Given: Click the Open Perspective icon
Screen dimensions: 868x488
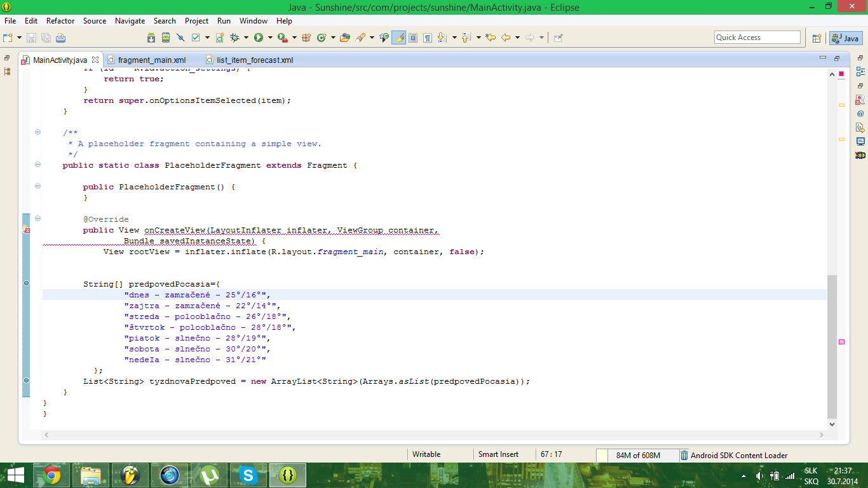Looking at the screenshot, I should (x=817, y=38).
